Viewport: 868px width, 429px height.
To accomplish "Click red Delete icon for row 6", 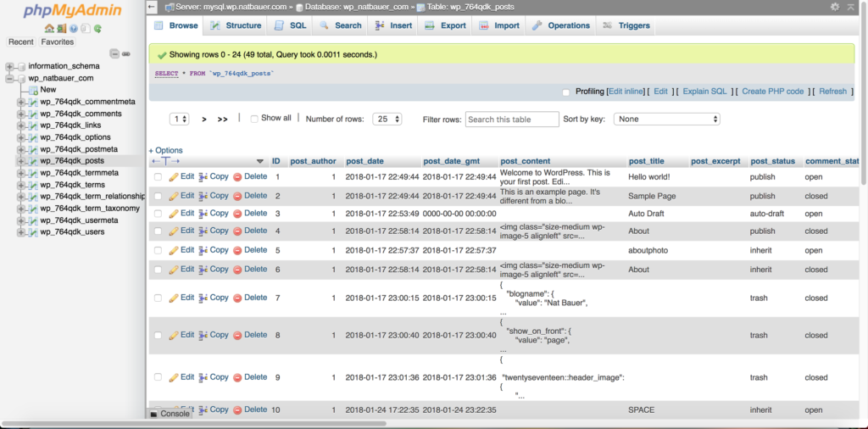I will [237, 270].
